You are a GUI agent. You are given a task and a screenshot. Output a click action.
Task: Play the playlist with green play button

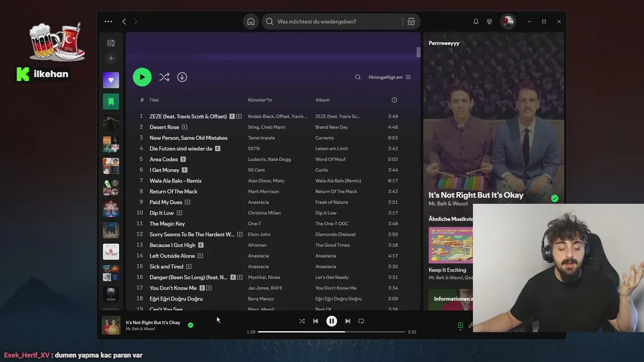pyautogui.click(x=142, y=77)
